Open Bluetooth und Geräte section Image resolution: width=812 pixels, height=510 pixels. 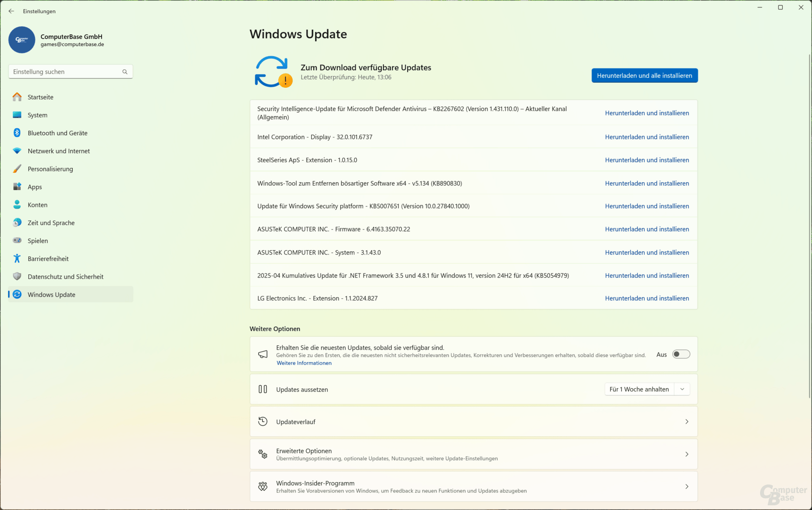pos(71,133)
